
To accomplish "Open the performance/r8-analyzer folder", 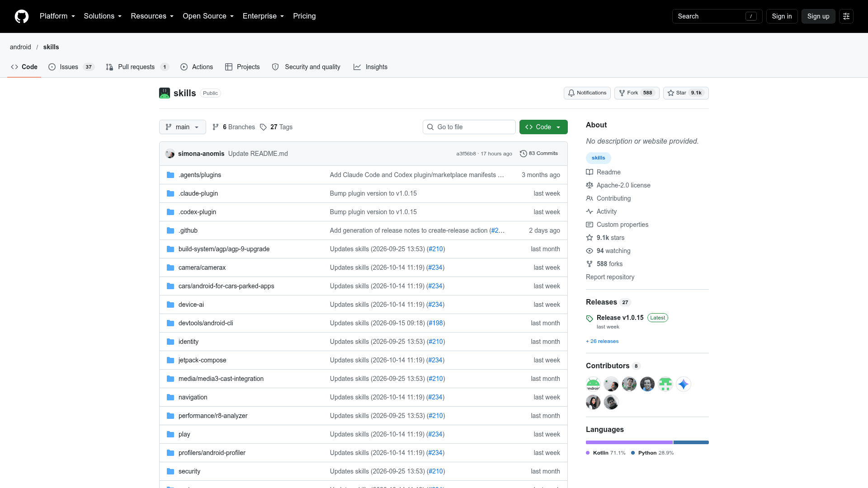I will pyautogui.click(x=213, y=416).
